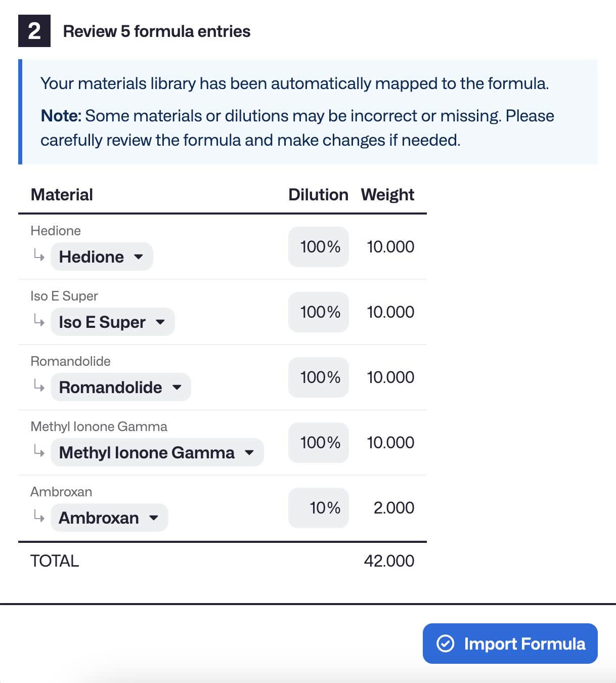Click the Review 5 formula entries heading
616x683 pixels.
coord(157,31)
